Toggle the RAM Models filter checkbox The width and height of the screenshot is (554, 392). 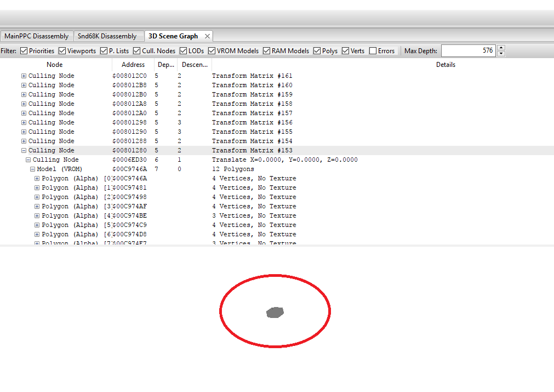click(x=267, y=51)
